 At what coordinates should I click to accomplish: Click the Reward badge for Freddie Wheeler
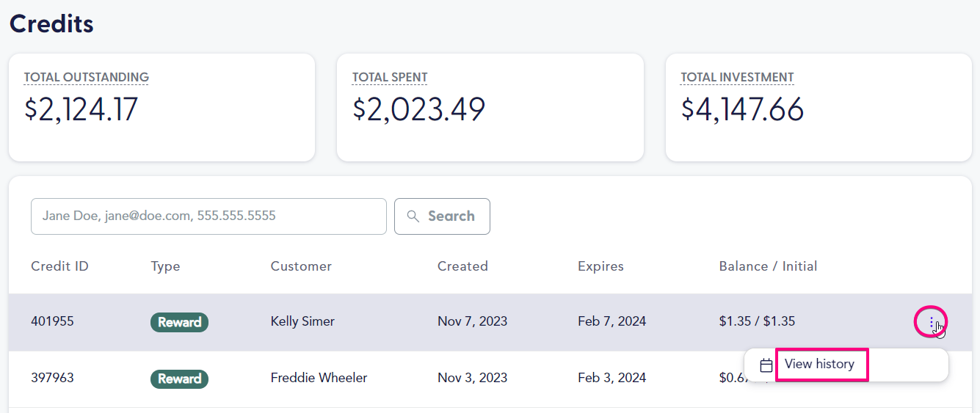179,379
